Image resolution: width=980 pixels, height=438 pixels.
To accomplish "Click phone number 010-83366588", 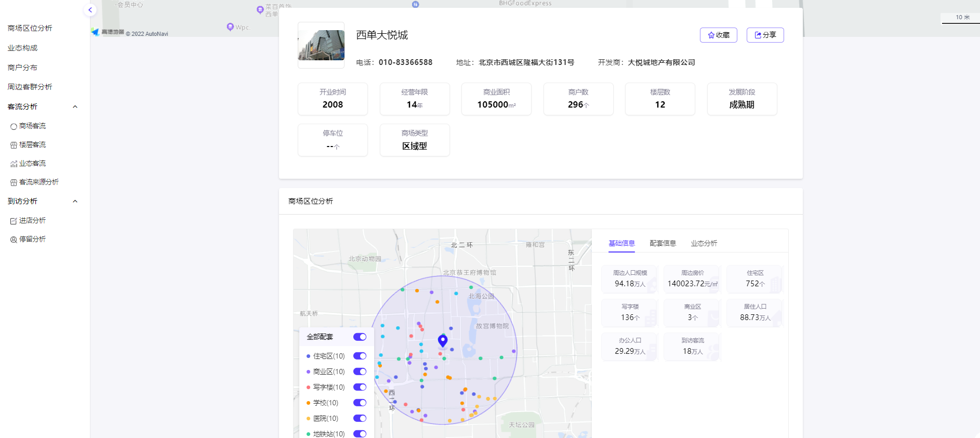I will (x=405, y=62).
